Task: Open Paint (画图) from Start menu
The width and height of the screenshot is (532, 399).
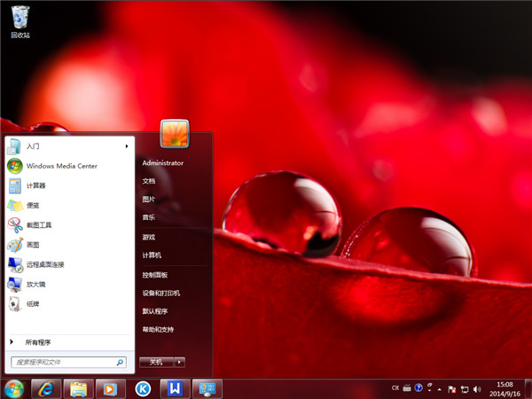Action: pyautogui.click(x=33, y=245)
